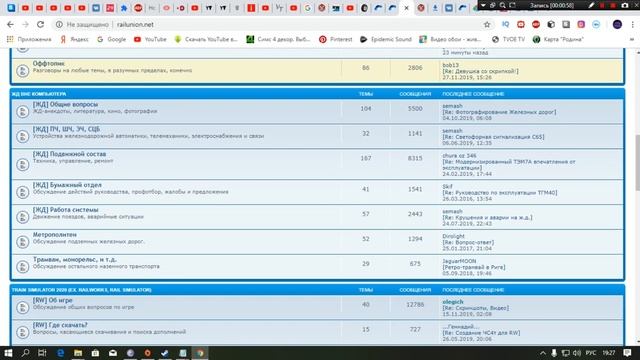Open the 'Скачать YouTube в...' bookmark
The width and height of the screenshot is (640, 360).
[x=206, y=39]
